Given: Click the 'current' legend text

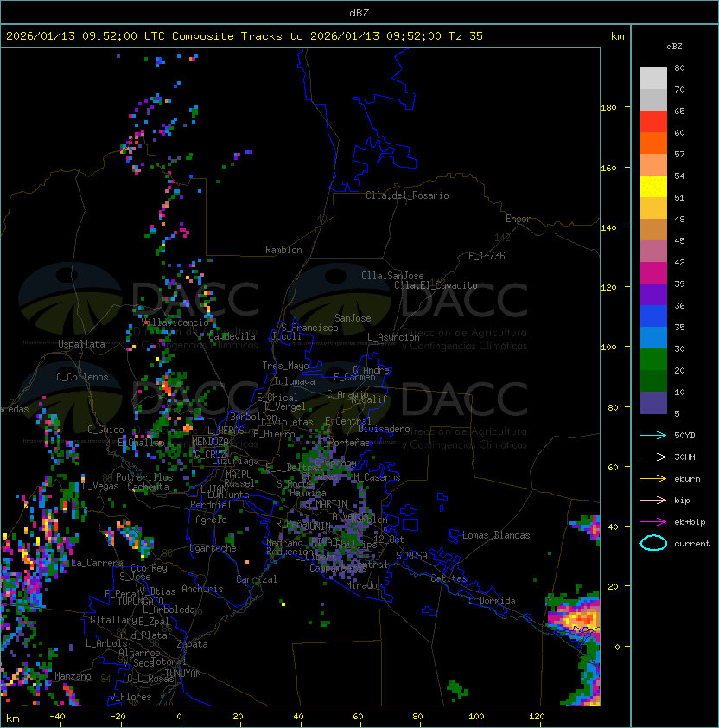Looking at the screenshot, I should 692,544.
